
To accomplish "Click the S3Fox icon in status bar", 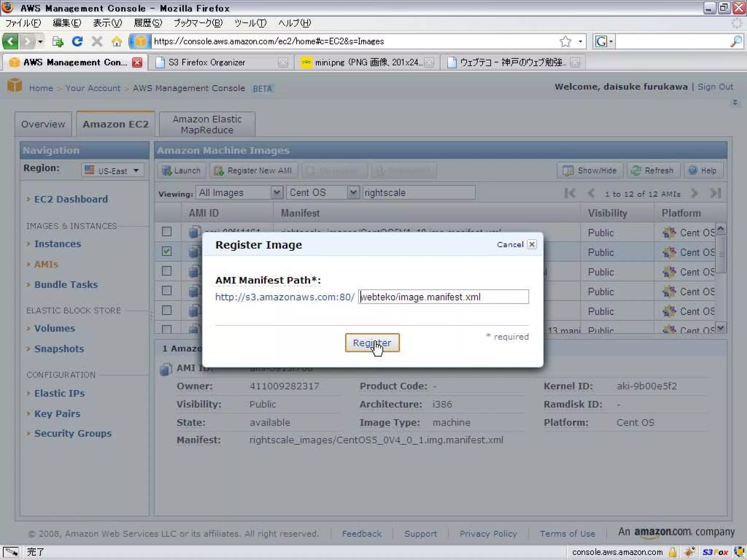I will click(715, 552).
